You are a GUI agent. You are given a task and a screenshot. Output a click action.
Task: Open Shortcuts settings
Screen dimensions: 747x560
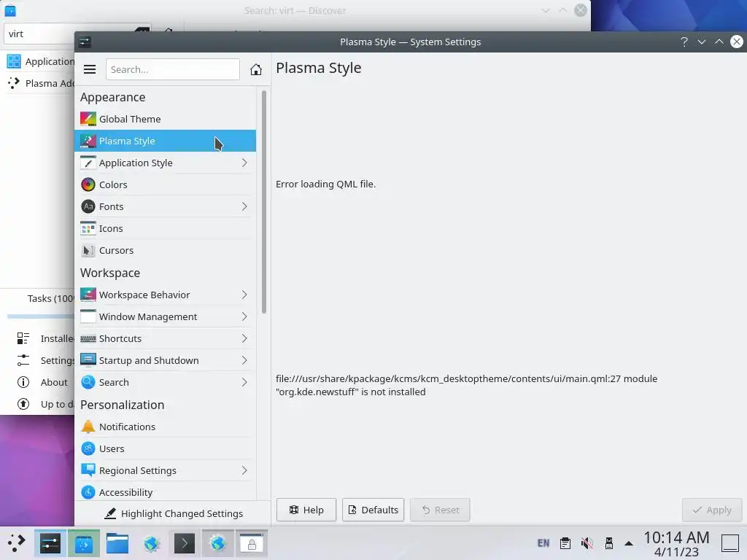pos(166,338)
